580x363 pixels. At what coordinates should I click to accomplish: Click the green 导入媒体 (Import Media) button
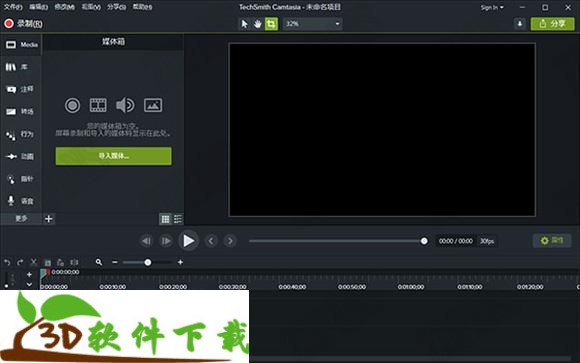pos(114,156)
